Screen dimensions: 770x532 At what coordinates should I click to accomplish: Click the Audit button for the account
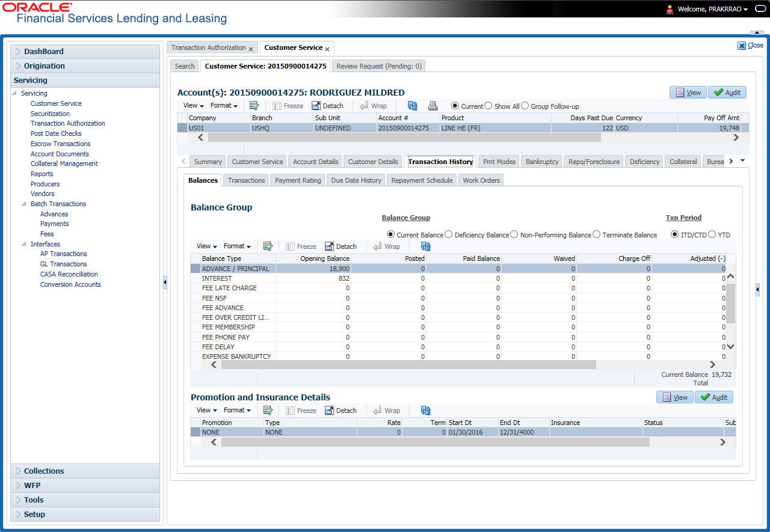click(x=727, y=93)
